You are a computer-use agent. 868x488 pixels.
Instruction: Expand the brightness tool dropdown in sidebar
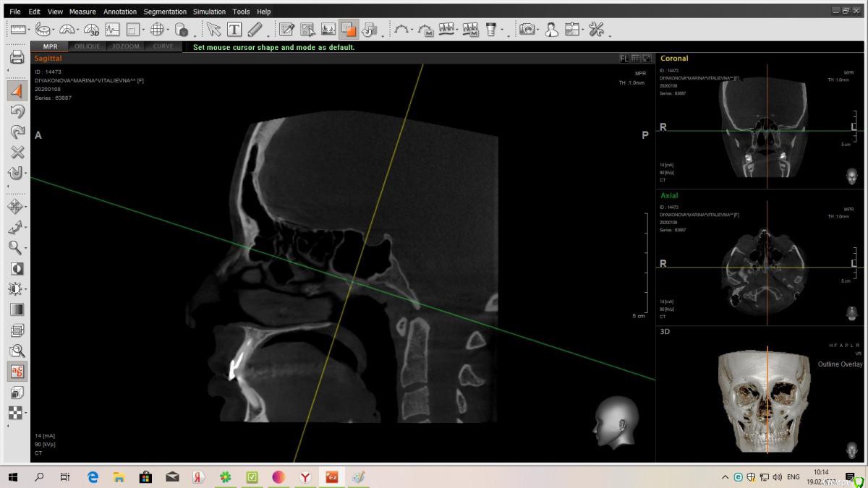tap(26, 289)
